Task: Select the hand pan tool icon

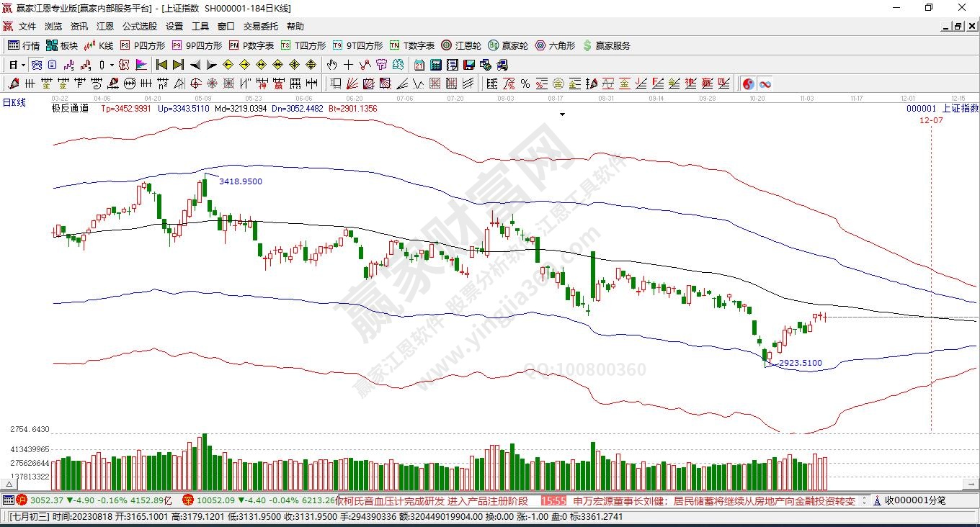Action: (x=331, y=65)
